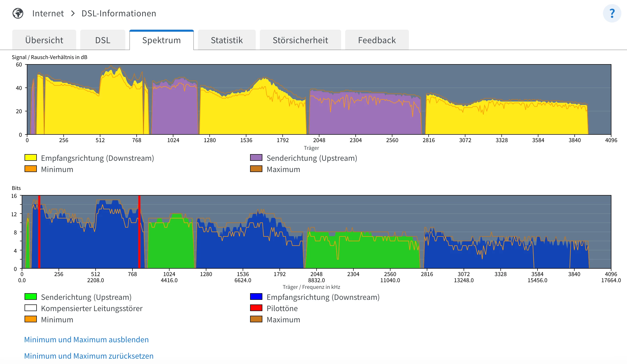Click green Senderichtung legend swatch
This screenshot has height=364, width=627.
(31, 297)
